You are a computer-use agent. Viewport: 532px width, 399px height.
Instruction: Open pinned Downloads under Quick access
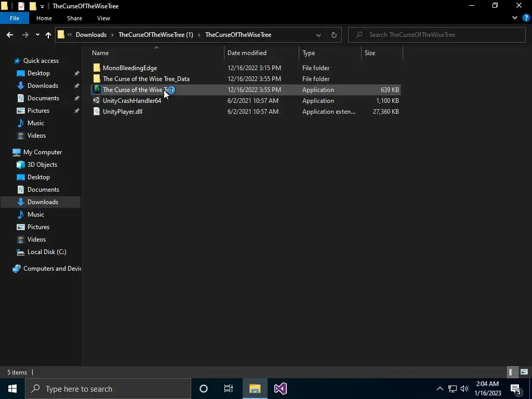[x=43, y=86]
